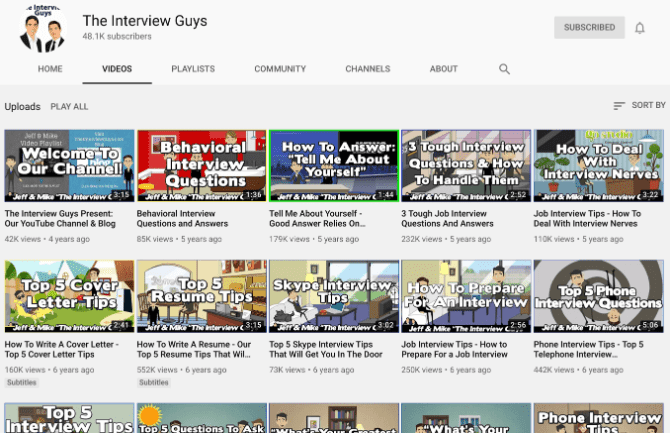Go to the COMMUNITY tab
The width and height of the screenshot is (670, 433).
point(280,69)
